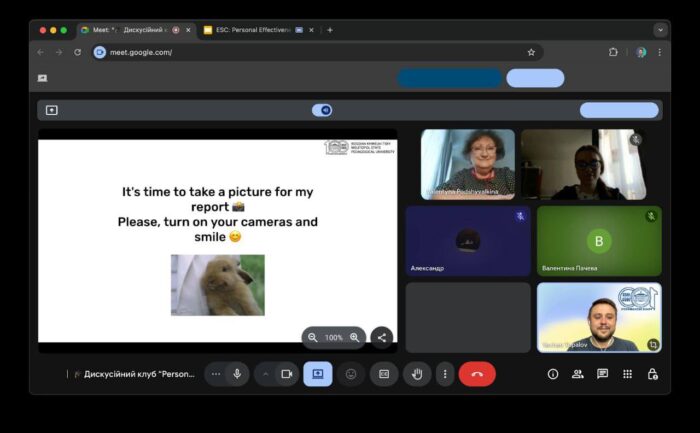Open Chrome tab list dropdown arrow

tap(660, 30)
